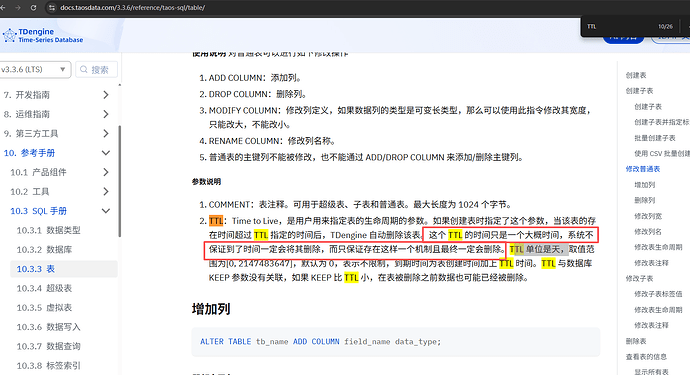
Task: Open 10.2 工具 in sidebar
Action: (29, 191)
